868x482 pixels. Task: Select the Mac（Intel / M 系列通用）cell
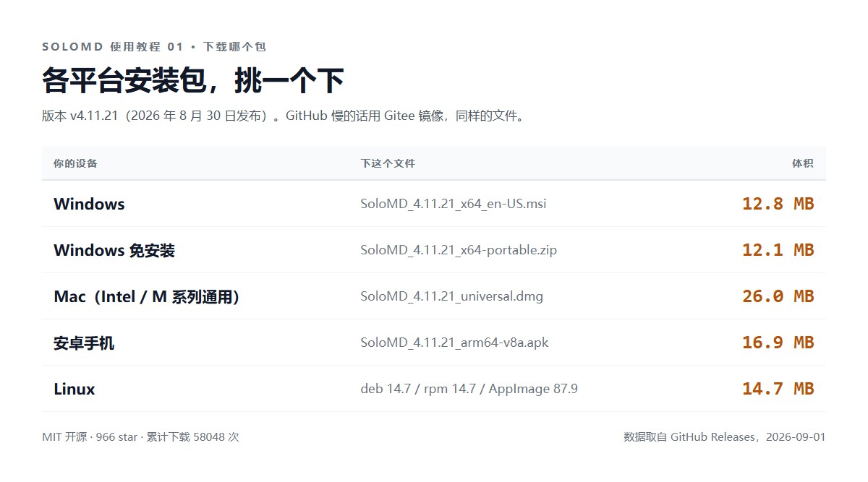point(146,296)
